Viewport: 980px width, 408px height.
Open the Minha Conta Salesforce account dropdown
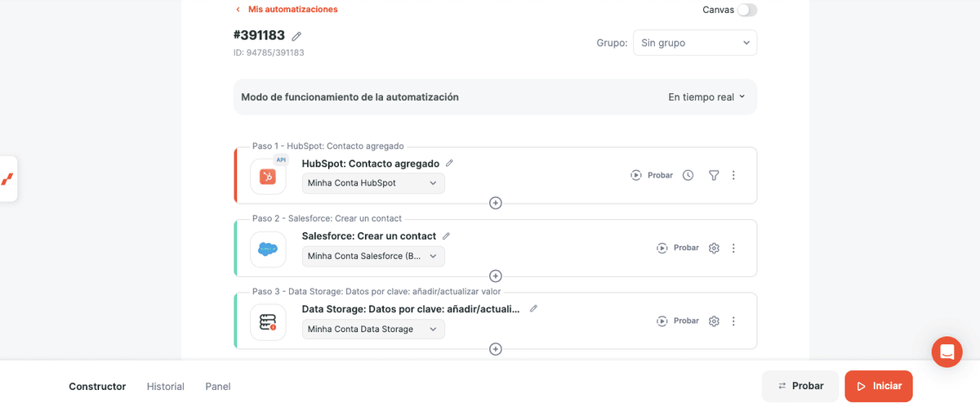373,256
